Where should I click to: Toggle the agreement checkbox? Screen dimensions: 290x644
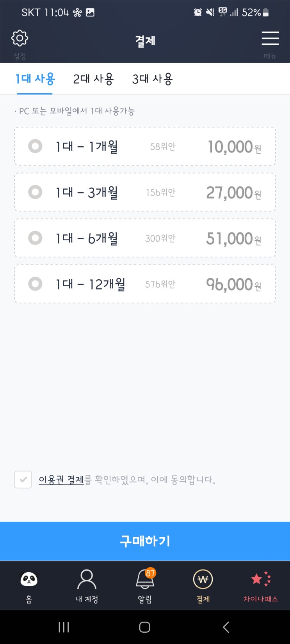coord(23,479)
